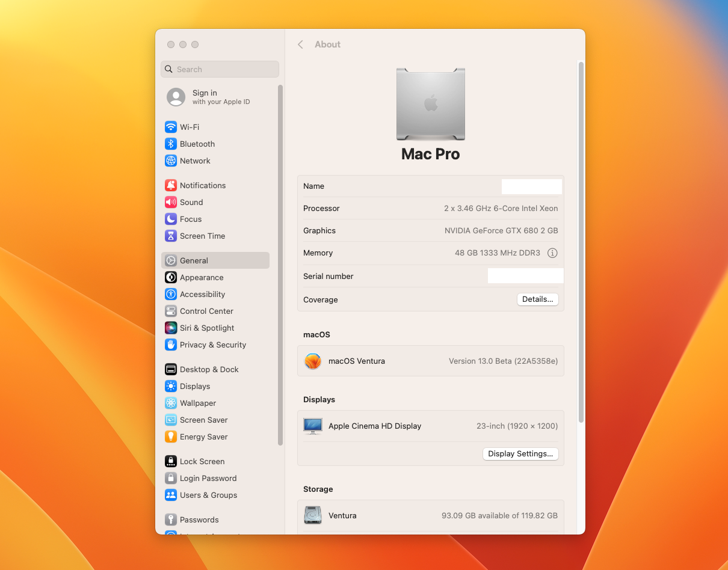Focus the Search field in sidebar
728x570 pixels.
click(x=220, y=69)
